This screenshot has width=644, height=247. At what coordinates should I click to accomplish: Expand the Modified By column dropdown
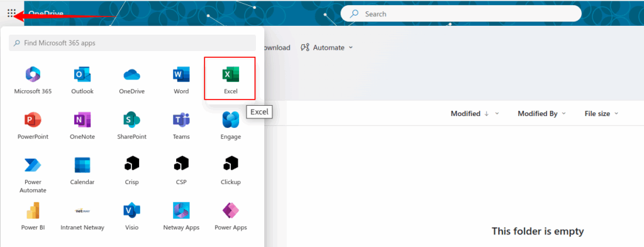pyautogui.click(x=541, y=113)
